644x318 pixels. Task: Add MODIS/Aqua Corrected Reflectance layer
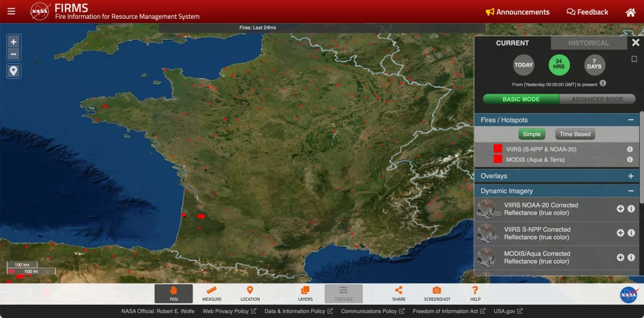point(620,257)
